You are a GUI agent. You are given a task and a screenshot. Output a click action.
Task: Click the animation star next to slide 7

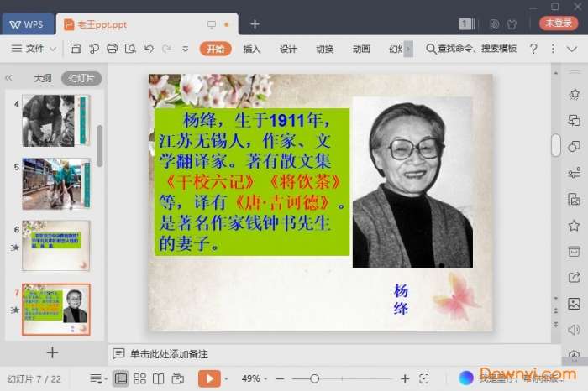point(15,310)
